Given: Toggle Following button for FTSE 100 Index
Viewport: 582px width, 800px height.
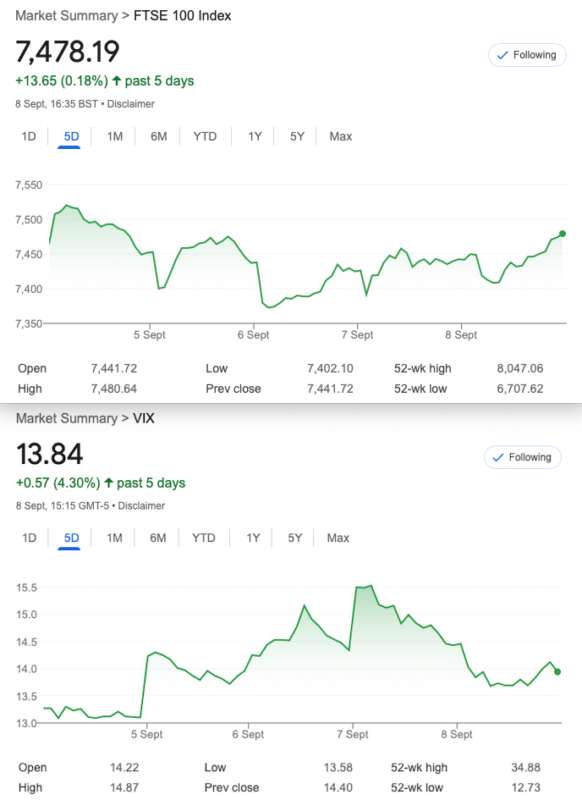Looking at the screenshot, I should point(527,55).
